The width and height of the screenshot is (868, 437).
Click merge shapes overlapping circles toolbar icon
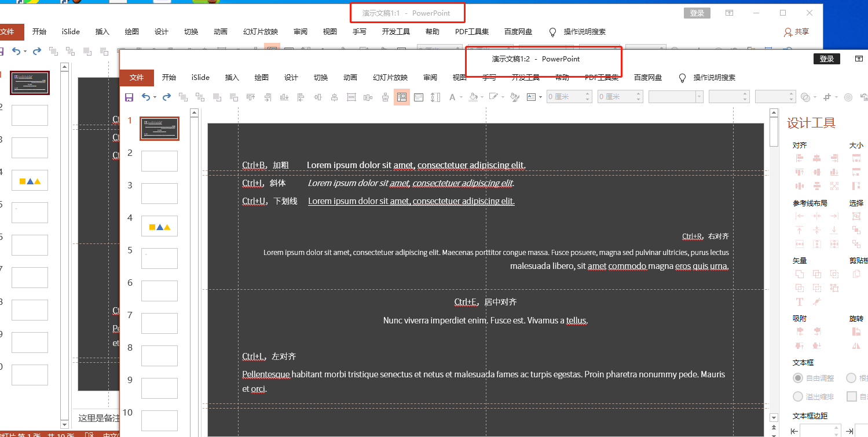coord(805,97)
